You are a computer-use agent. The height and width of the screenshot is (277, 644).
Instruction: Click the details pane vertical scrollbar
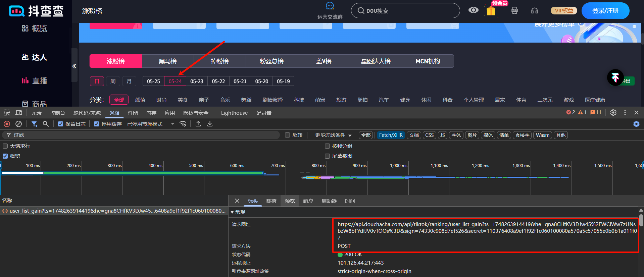coord(641,220)
